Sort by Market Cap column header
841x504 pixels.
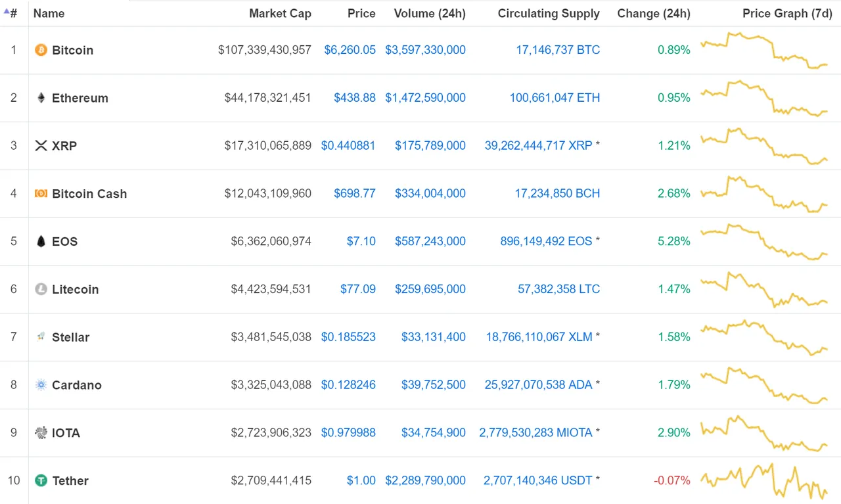[x=280, y=13]
